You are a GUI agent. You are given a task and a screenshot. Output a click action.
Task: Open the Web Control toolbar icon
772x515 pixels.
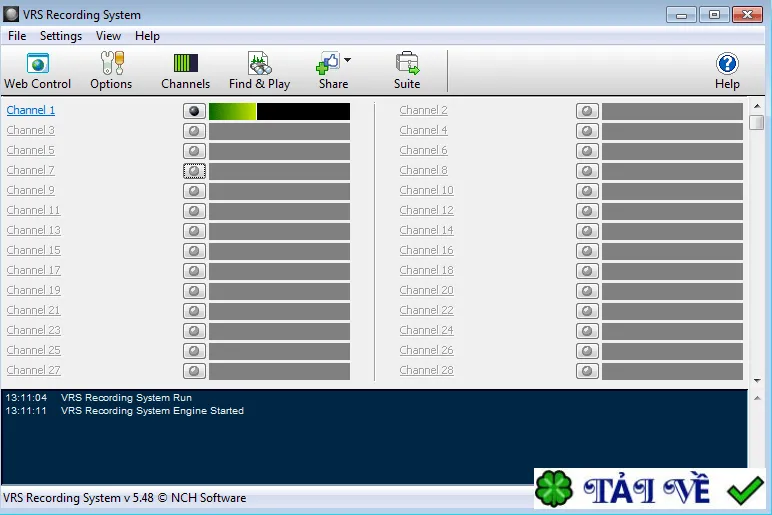tap(37, 64)
